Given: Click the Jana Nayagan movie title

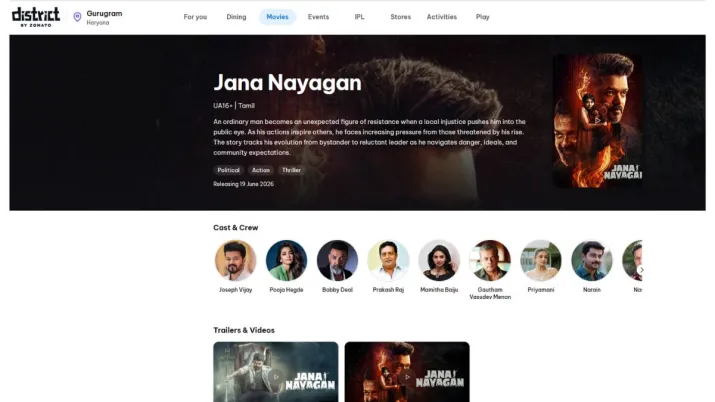Looking at the screenshot, I should [287, 83].
